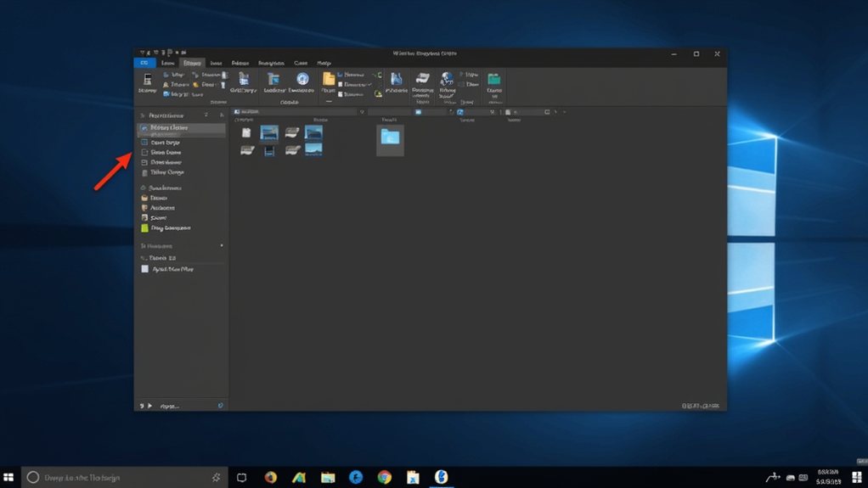Click the teal folder icon at ribbon's right end
The height and width of the screenshot is (488, 868).
click(493, 81)
